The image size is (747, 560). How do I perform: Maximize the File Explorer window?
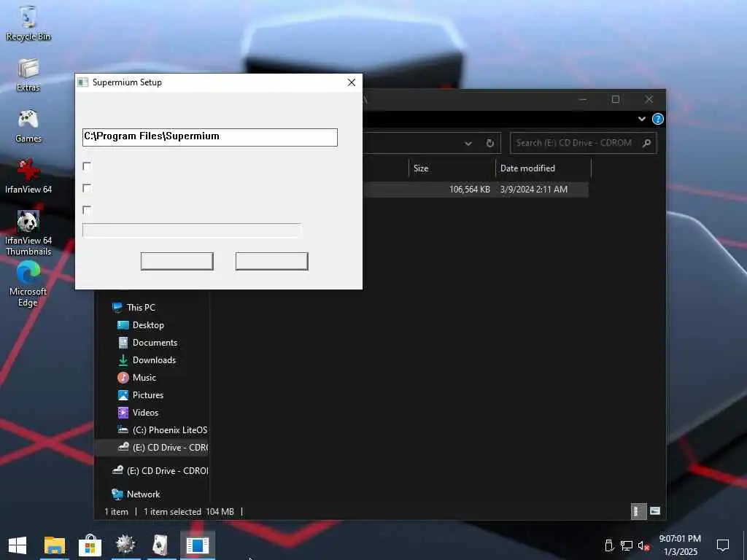(x=616, y=99)
